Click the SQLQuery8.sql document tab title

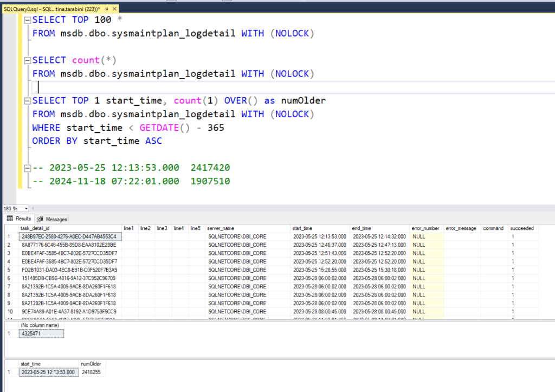click(49, 9)
